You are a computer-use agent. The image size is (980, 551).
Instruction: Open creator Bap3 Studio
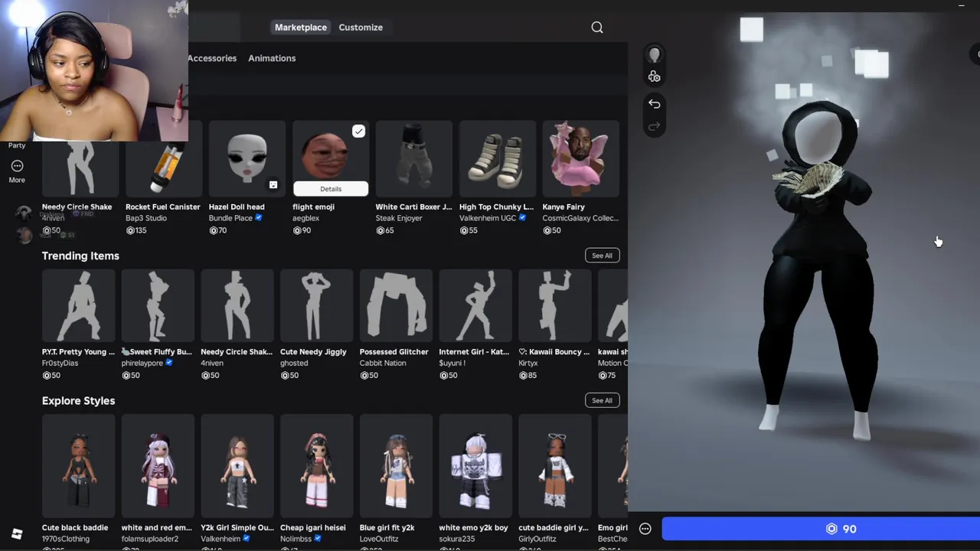[146, 218]
